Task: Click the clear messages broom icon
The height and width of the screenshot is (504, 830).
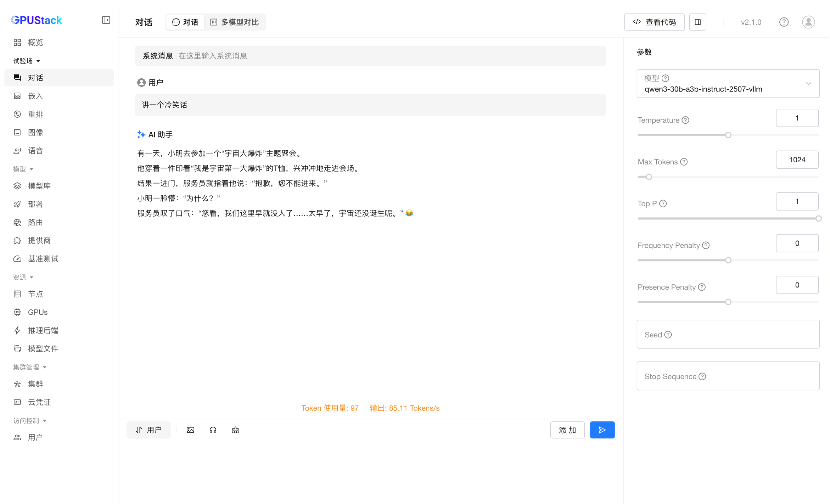Action: coord(235,430)
